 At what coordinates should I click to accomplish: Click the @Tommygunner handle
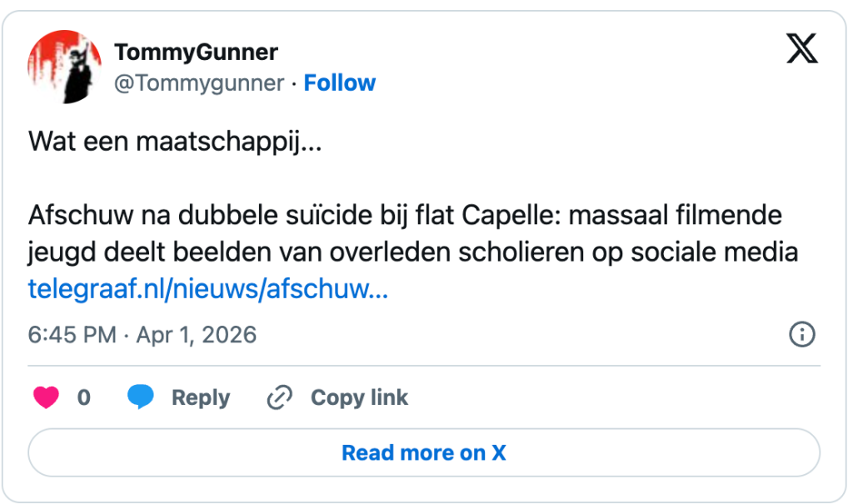[x=198, y=83]
